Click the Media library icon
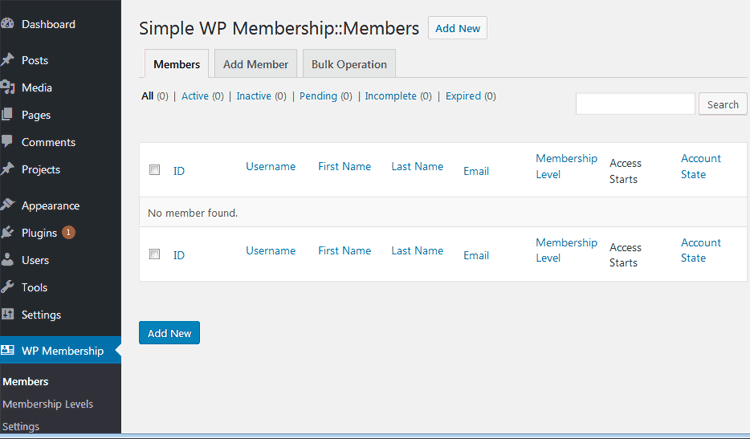 (x=7, y=87)
